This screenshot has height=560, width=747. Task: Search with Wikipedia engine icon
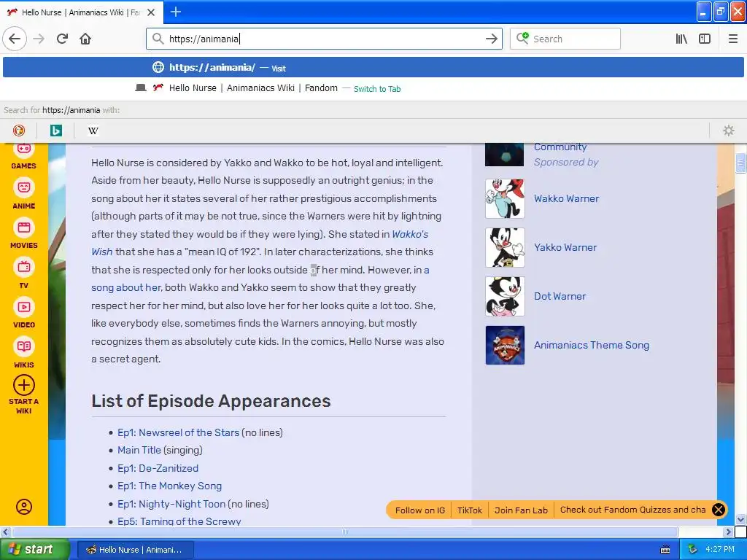pyautogui.click(x=93, y=131)
